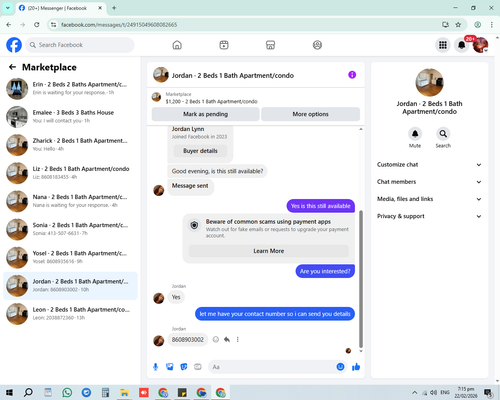Open Leon 2 Beds 1 Bath conversation
The image size is (500, 400).
[70, 314]
